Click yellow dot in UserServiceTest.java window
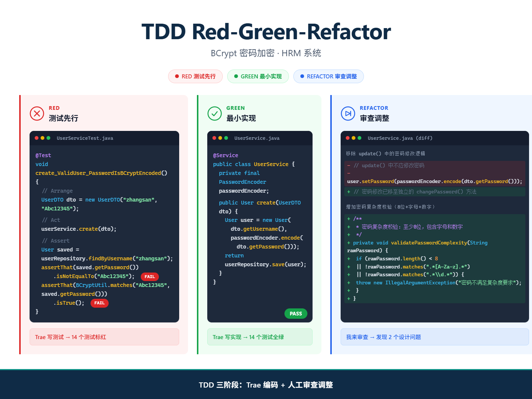The width and height of the screenshot is (532, 399). pyautogui.click(x=42, y=138)
